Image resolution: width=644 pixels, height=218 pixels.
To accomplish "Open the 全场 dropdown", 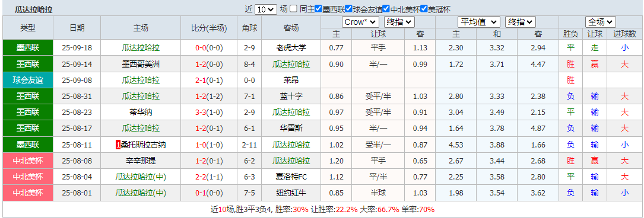I will tap(601, 22).
